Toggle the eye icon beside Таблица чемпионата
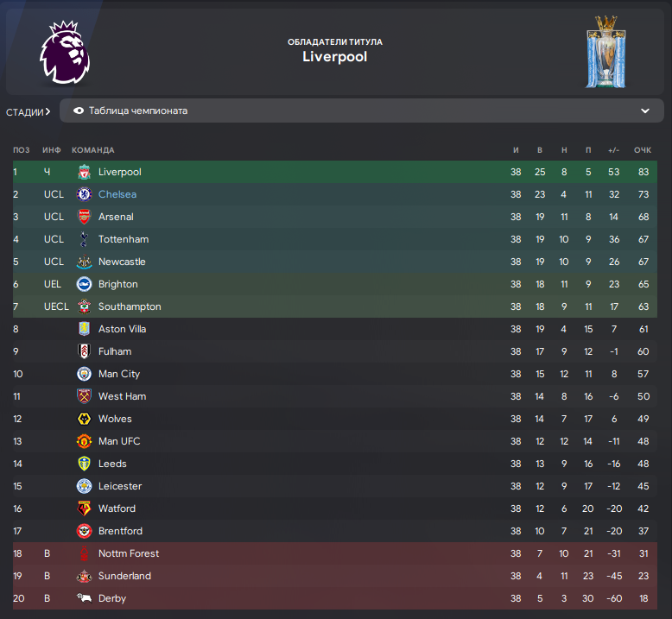Viewport: 672px width, 619px height. tap(79, 111)
